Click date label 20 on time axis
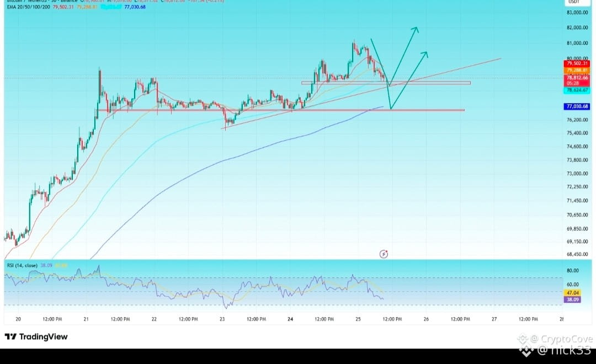Screen dimensions: 596x364 pos(18,319)
